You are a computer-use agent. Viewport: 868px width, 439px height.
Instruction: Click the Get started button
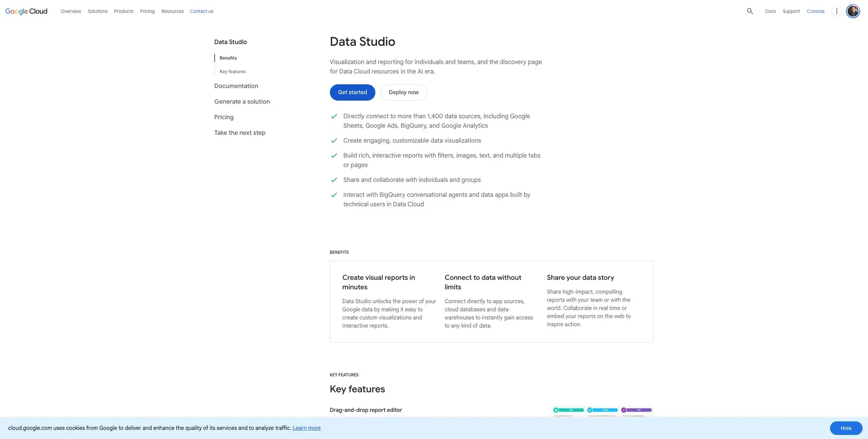353,92
